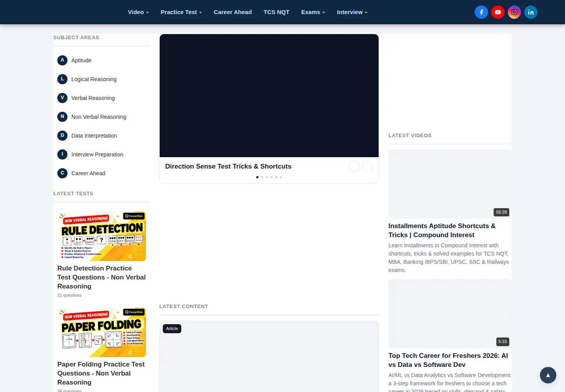Screen dimensions: 565x392
Task: Open the Instagram social icon
Action: [x=514, y=12]
